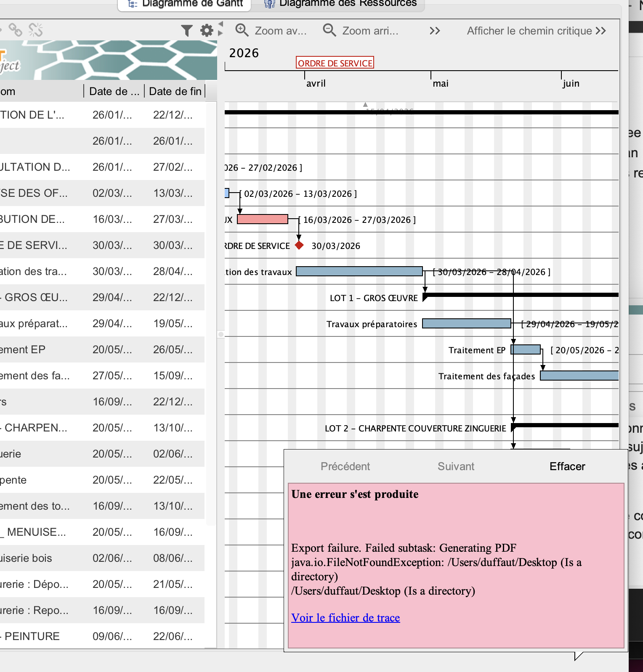
Task: Select the PEINTURE row in task table
Action: pyautogui.click(x=101, y=636)
